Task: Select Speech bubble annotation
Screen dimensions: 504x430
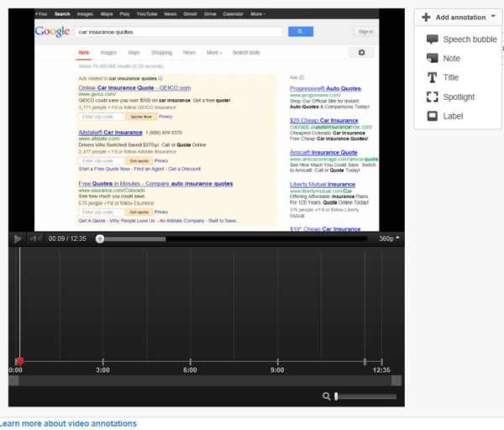Action: (461, 39)
